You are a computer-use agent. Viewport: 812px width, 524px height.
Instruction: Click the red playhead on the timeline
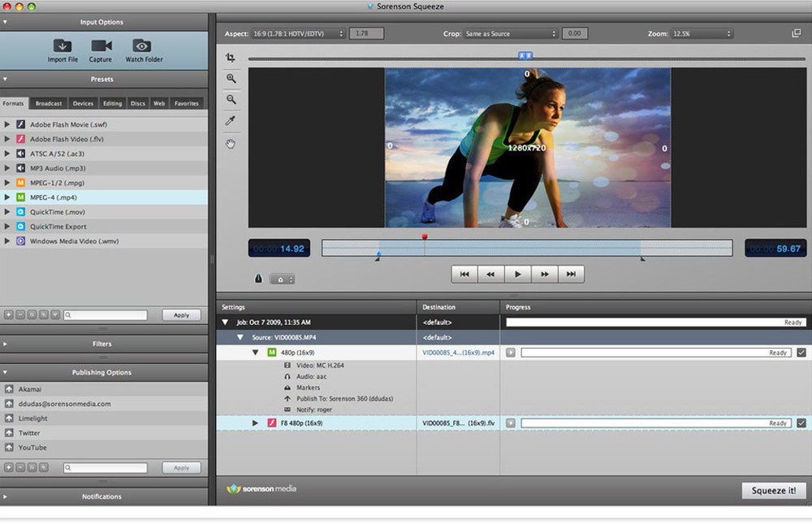click(x=425, y=237)
